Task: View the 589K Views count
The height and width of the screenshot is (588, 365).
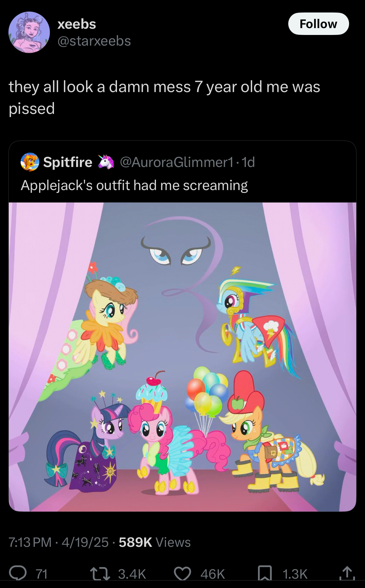Action: pyautogui.click(x=154, y=542)
